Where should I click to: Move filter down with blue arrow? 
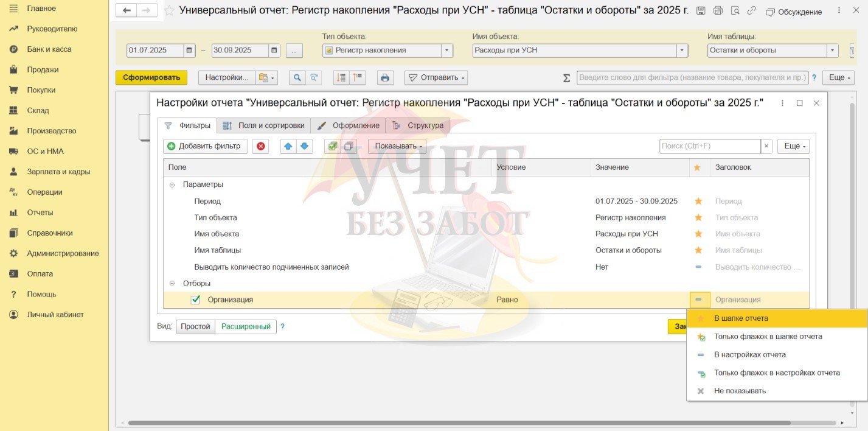[x=304, y=146]
